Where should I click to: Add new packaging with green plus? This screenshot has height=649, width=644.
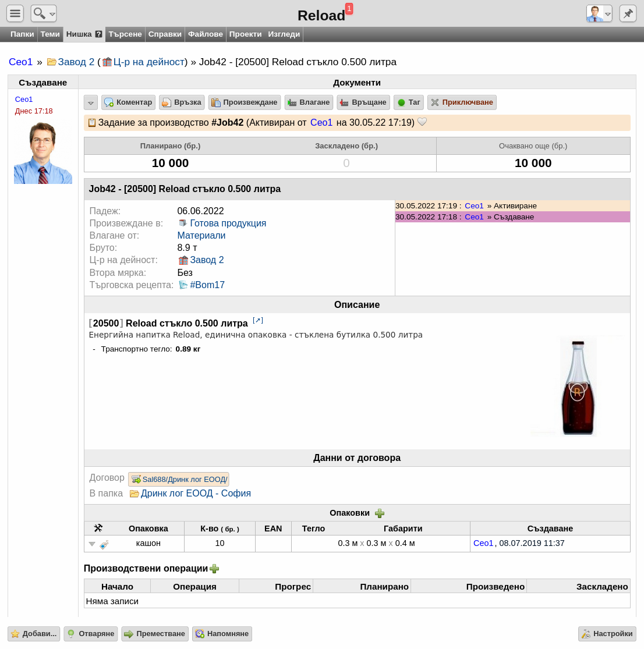pyautogui.click(x=380, y=513)
